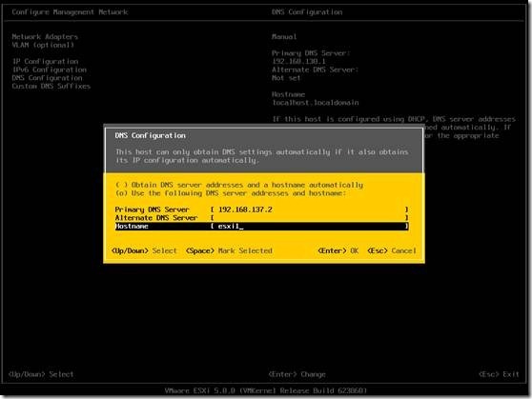Click 'Configure Management Network' title
This screenshot has height=399, width=532.
pyautogui.click(x=70, y=12)
